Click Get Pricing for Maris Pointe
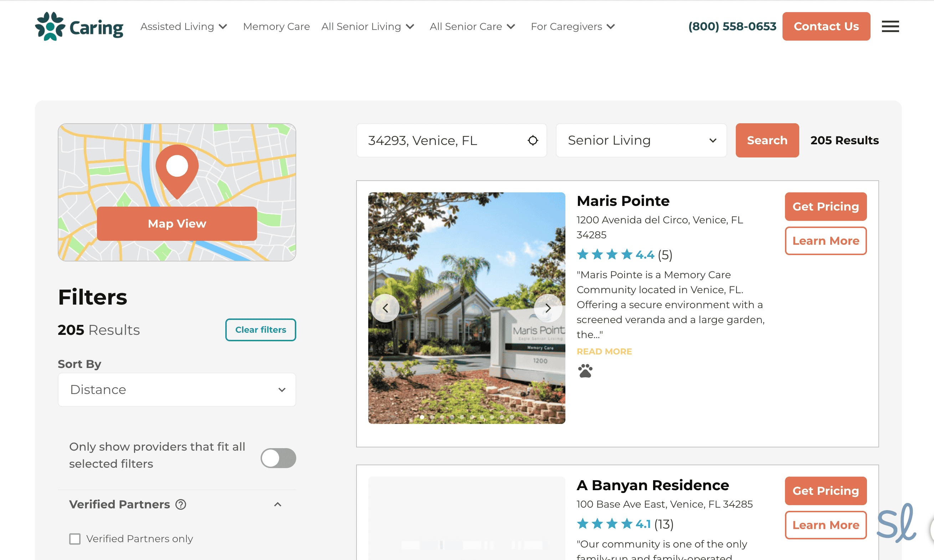Screen dimensions: 934x560 click(825, 206)
